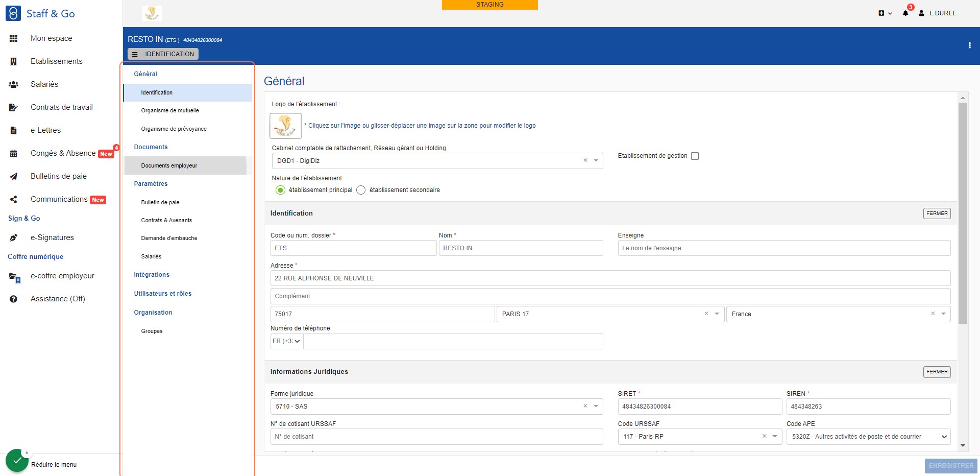Click the Contrats de travail icon
This screenshot has width=980, height=476.
[14, 107]
